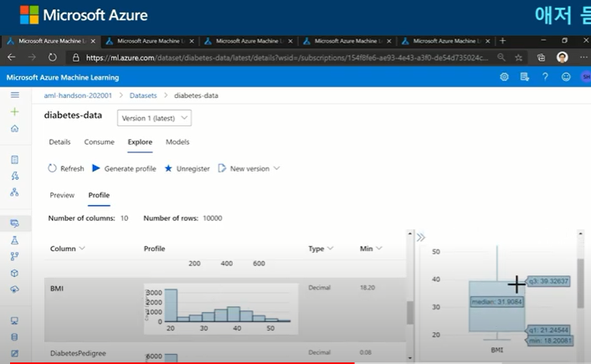Open Models cube icon in sidebar
The height and width of the screenshot is (364, 591).
click(x=15, y=273)
